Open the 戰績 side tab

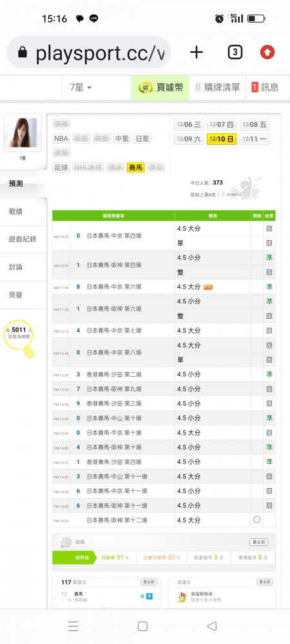tap(23, 212)
